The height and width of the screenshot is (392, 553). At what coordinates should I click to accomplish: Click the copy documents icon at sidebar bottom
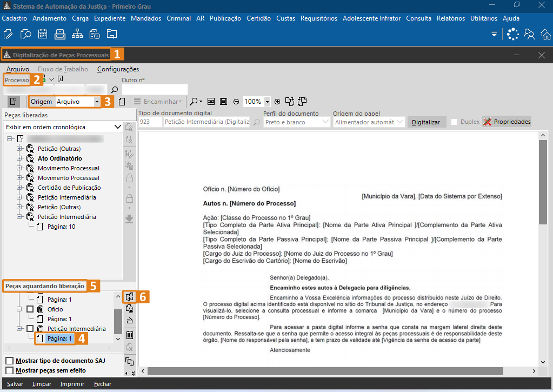(129, 361)
